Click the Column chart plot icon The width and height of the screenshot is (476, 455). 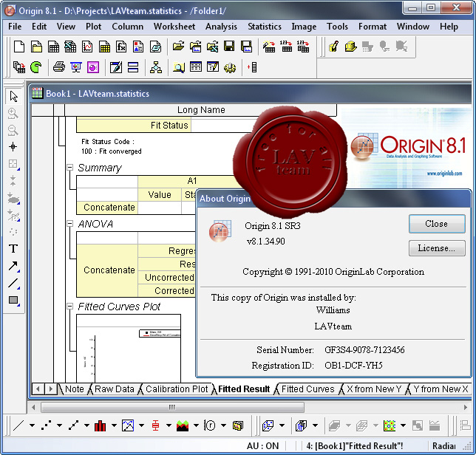pos(101,425)
